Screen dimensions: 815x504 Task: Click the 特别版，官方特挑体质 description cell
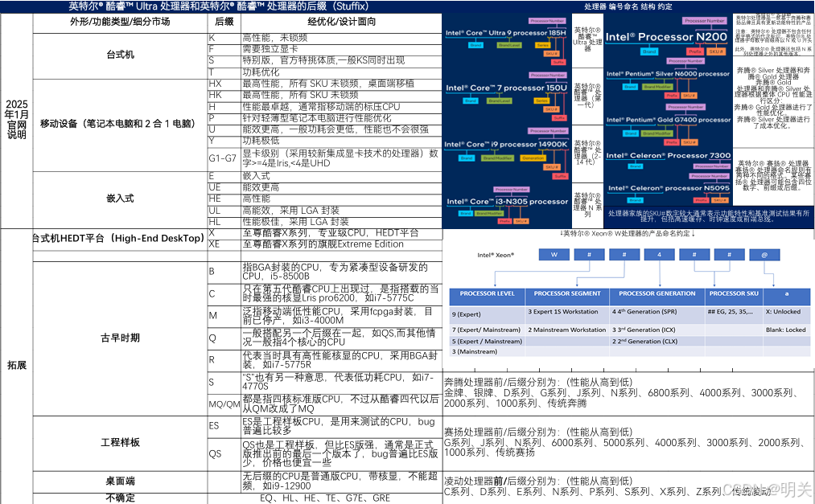pos(341,61)
